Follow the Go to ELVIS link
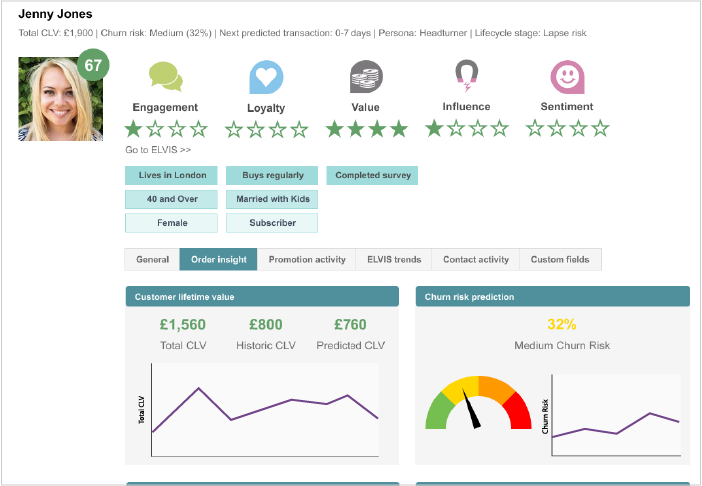The height and width of the screenshot is (486, 702). tap(158, 149)
